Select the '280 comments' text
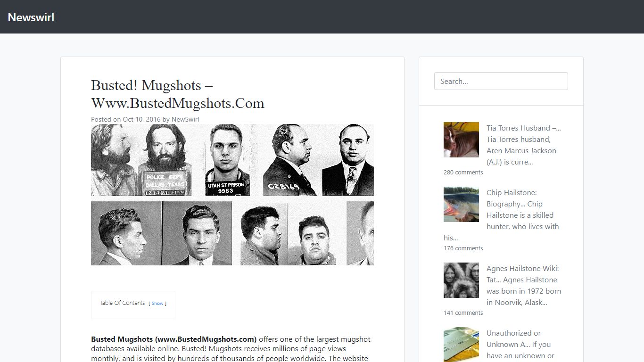The height and width of the screenshot is (362, 644). pos(463,173)
